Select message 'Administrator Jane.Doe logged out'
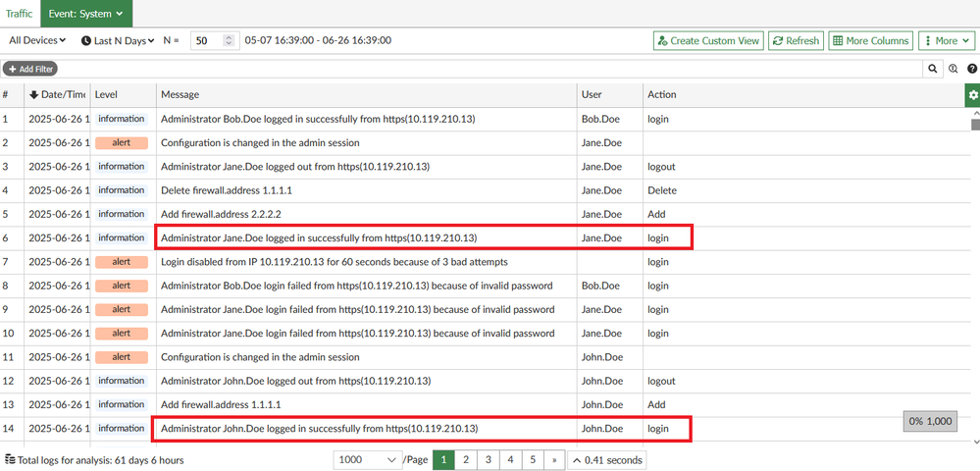This screenshot has width=980, height=471. [x=295, y=167]
